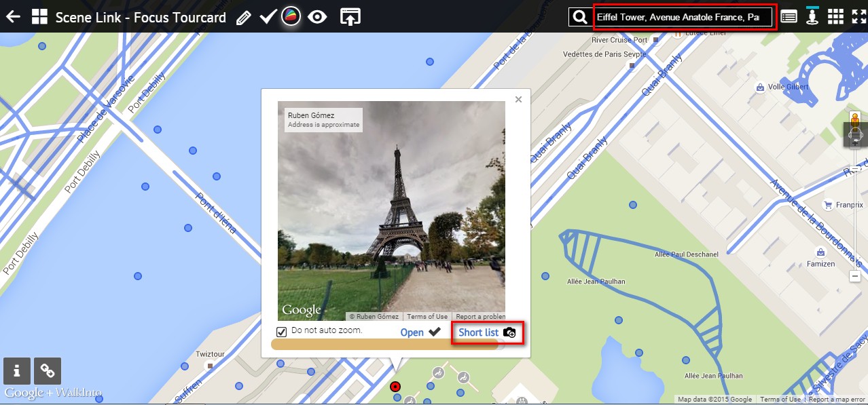Image resolution: width=868 pixels, height=405 pixels.
Task: Click the Short list button
Action: pyautogui.click(x=479, y=332)
